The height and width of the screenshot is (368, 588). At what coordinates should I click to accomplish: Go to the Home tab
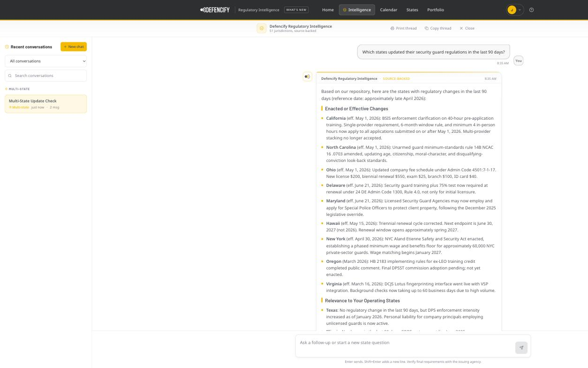coord(328,9)
